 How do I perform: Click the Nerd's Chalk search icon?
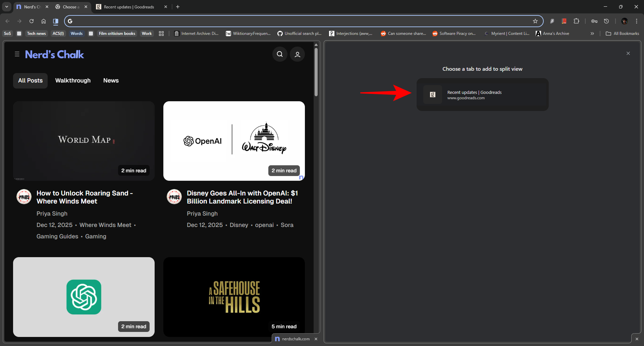tap(280, 54)
